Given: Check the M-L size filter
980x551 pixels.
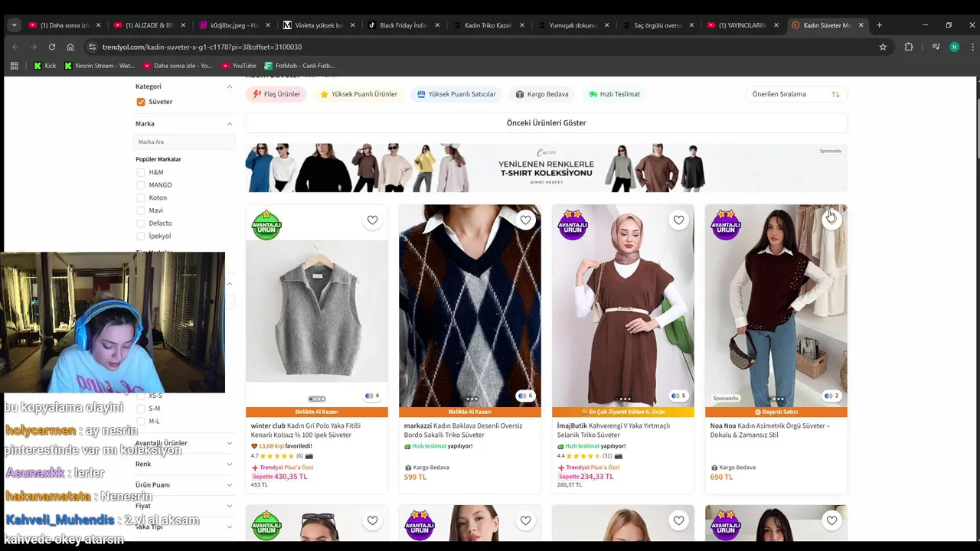Looking at the screenshot, I should 141,421.
